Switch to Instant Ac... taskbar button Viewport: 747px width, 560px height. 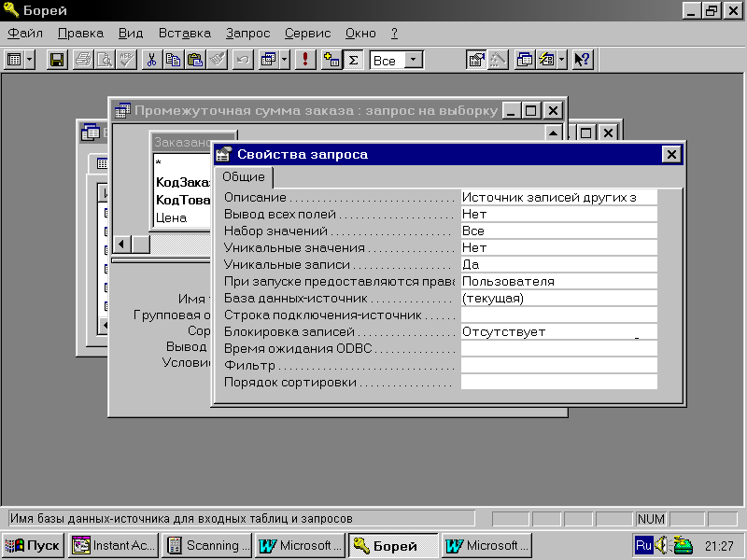pyautogui.click(x=113, y=545)
